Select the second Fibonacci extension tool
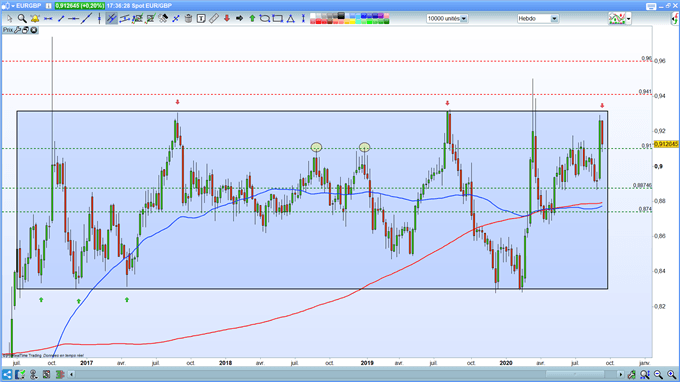 (x=150, y=19)
